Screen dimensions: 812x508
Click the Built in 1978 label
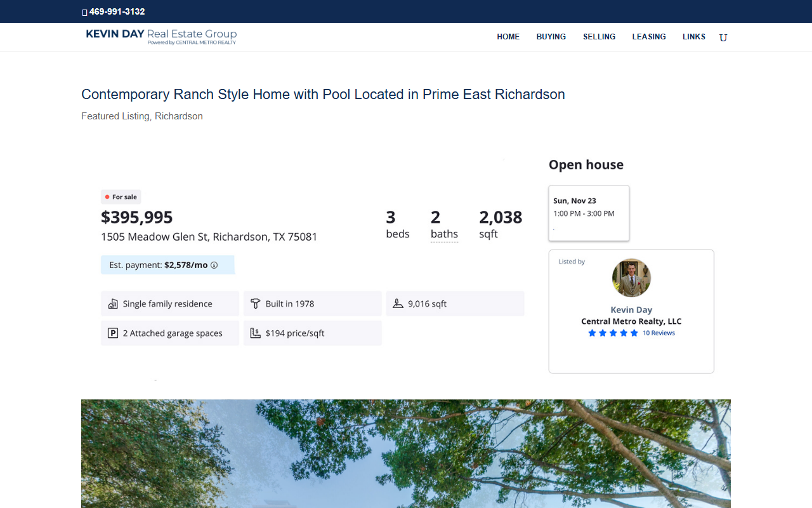pyautogui.click(x=290, y=304)
